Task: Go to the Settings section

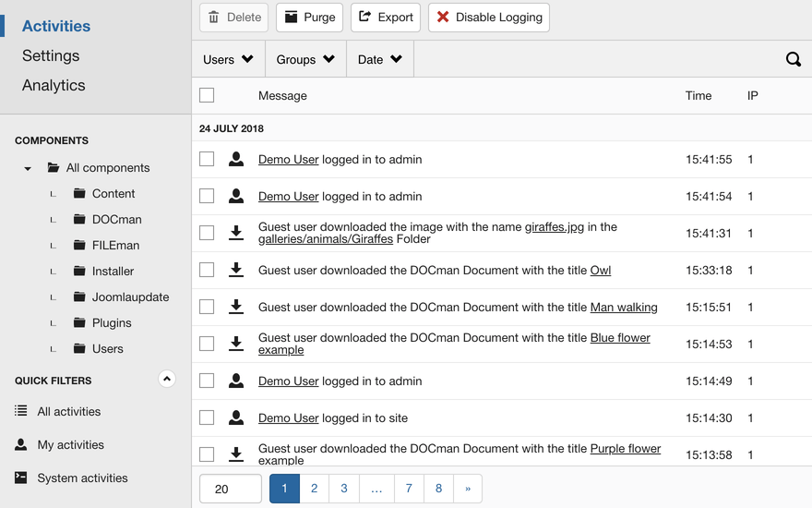Action: tap(51, 55)
